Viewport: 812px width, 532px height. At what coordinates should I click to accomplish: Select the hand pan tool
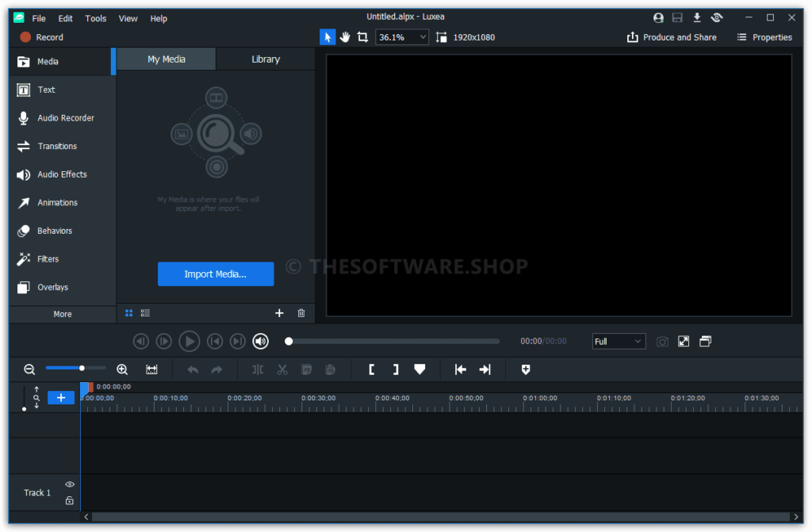click(345, 37)
